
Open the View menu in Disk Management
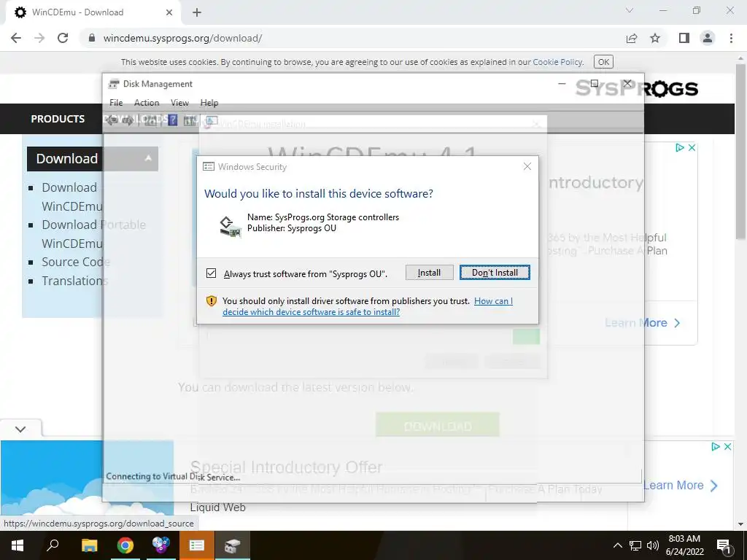179,103
